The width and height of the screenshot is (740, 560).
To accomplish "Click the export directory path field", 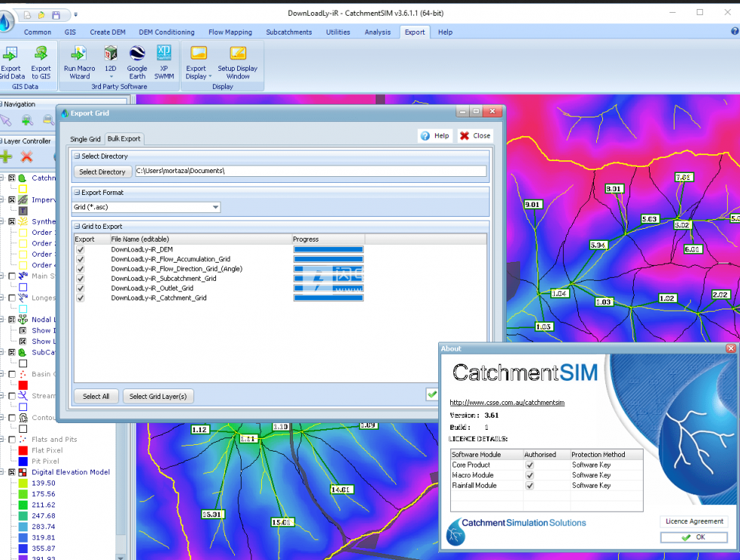I will [311, 171].
